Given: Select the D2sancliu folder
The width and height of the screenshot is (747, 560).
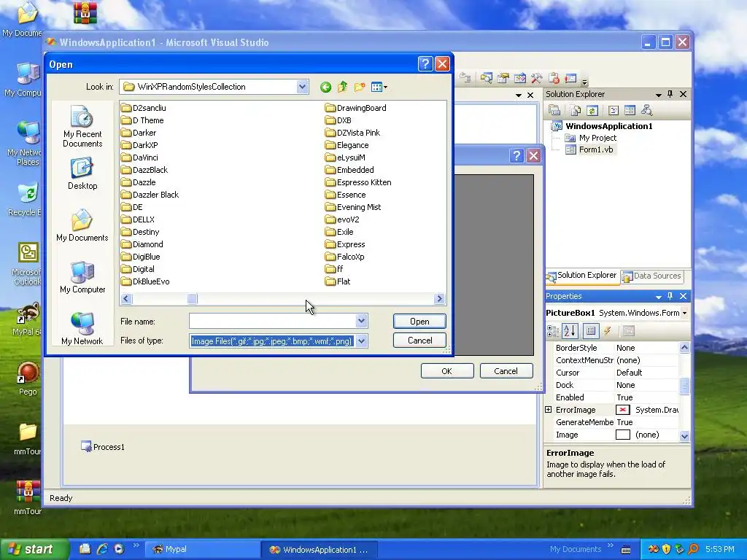Looking at the screenshot, I should coord(144,108).
